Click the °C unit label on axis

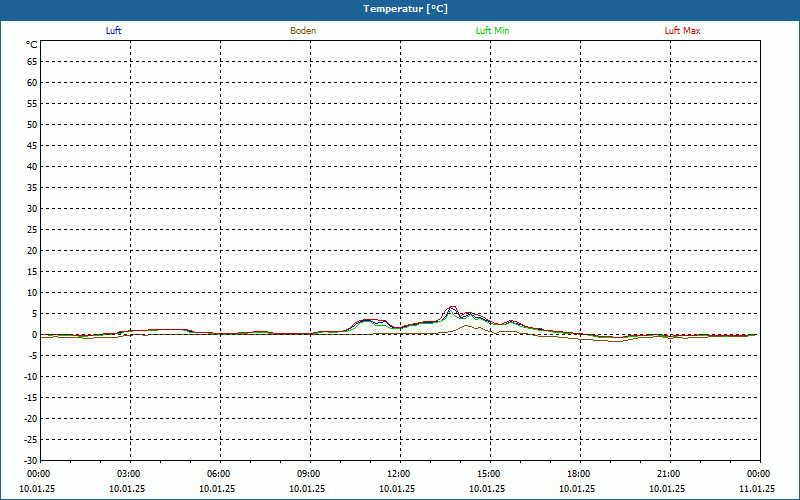click(32, 45)
